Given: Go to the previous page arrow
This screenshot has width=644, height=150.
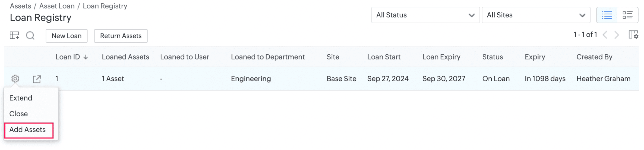Looking at the screenshot, I should point(605,35).
